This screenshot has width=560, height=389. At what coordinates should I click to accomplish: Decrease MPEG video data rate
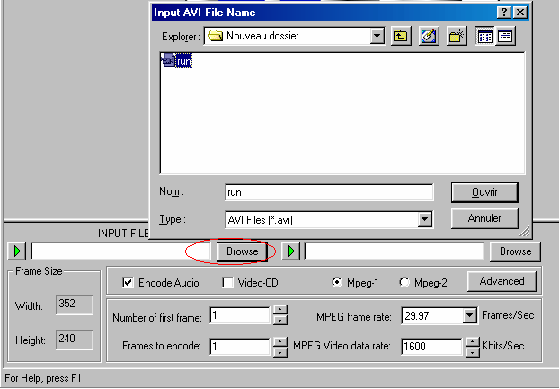[x=472, y=352]
